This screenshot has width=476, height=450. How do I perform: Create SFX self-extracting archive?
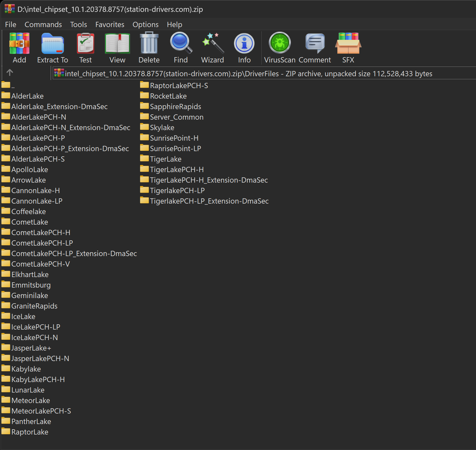coord(348,48)
